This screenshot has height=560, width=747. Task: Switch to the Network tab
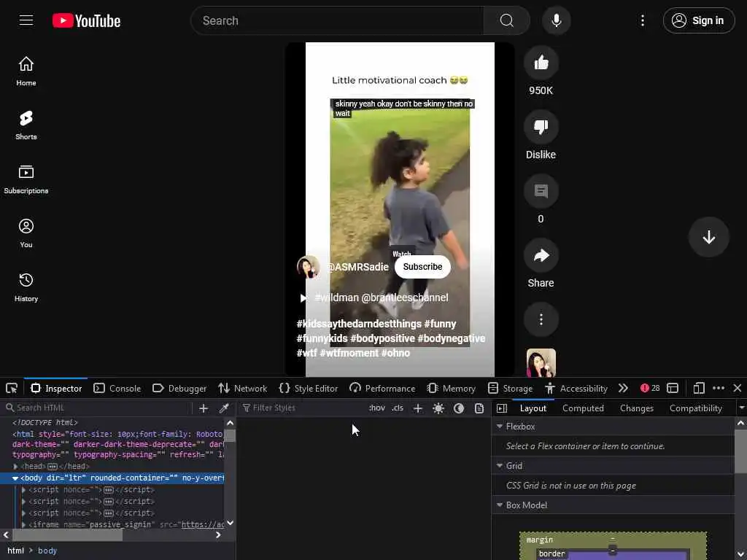point(242,388)
